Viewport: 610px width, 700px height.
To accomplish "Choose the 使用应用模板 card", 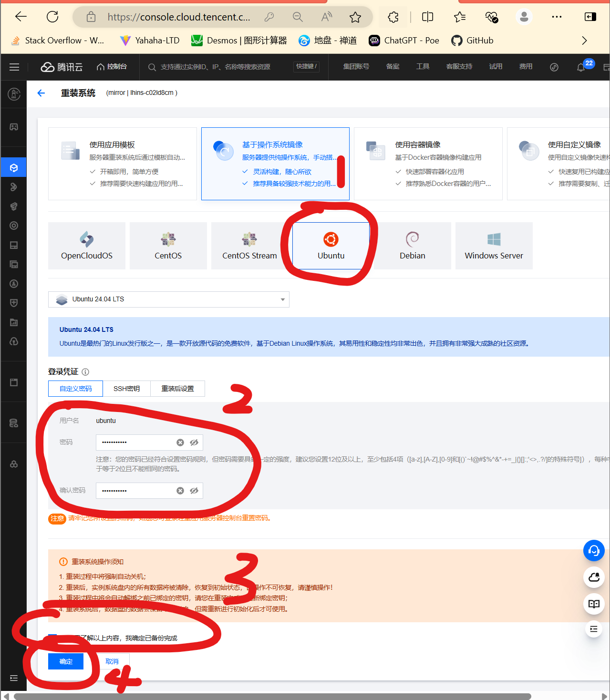I will pyautogui.click(x=123, y=164).
